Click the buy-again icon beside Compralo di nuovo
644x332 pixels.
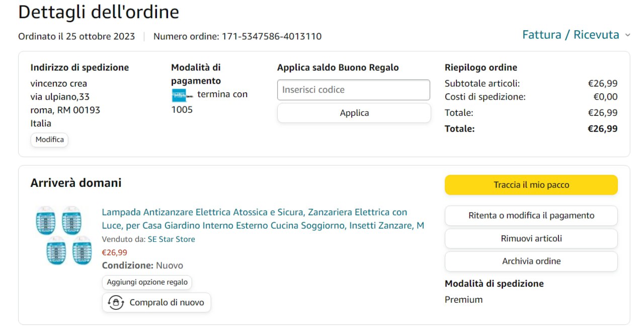(x=116, y=302)
